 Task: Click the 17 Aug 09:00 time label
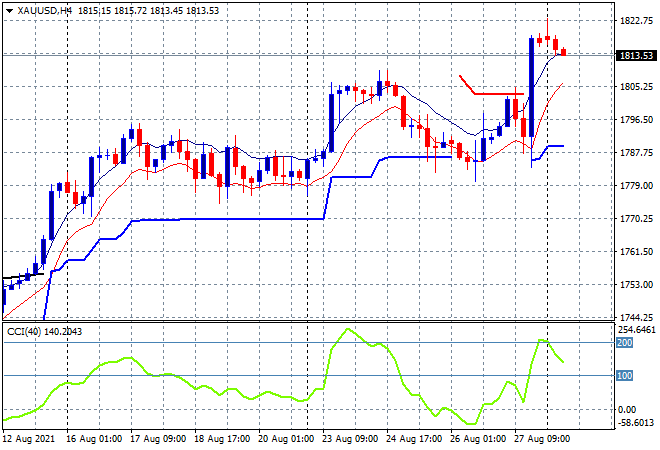[158, 439]
